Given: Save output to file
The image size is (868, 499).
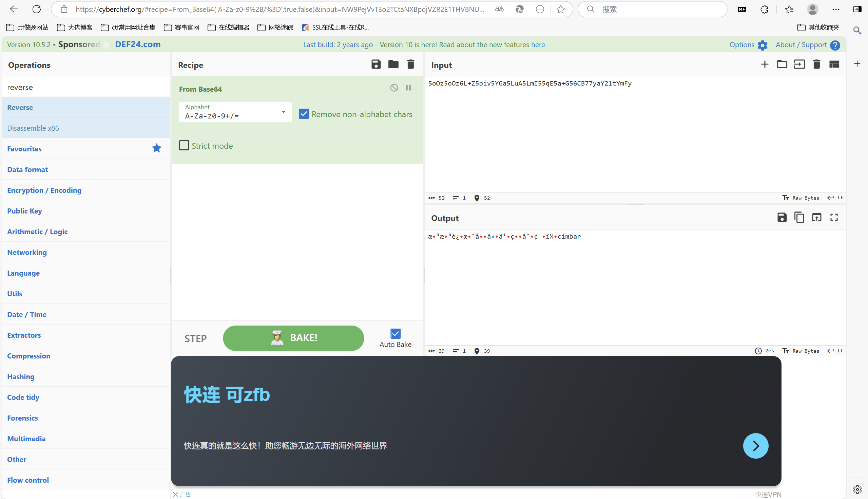Looking at the screenshot, I should 782,218.
